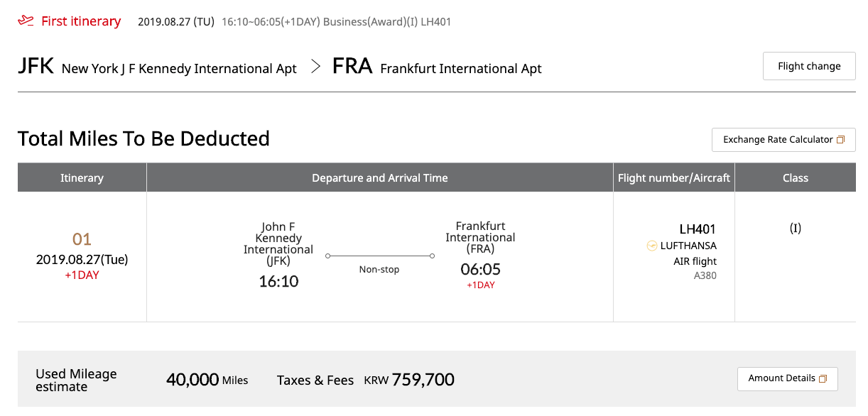The height and width of the screenshot is (416, 868).
Task: Click the popup icon in Exchange Rate Calculator
Action: pos(841,140)
